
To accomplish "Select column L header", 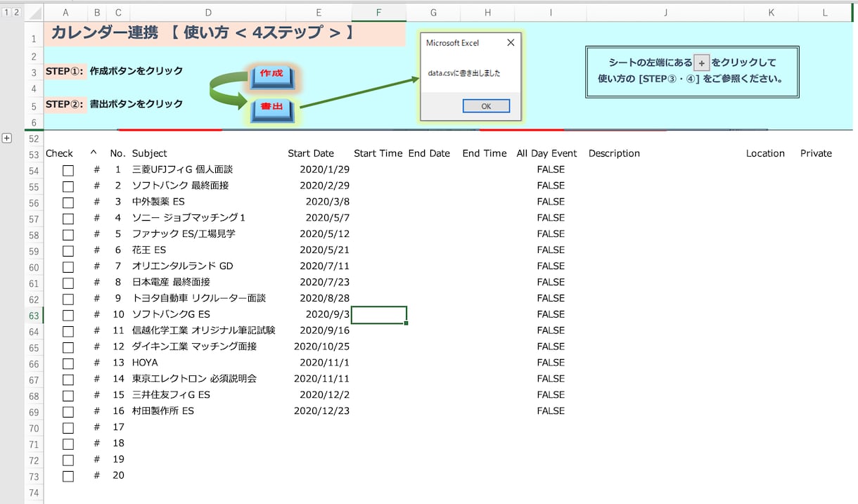I will tap(825, 12).
